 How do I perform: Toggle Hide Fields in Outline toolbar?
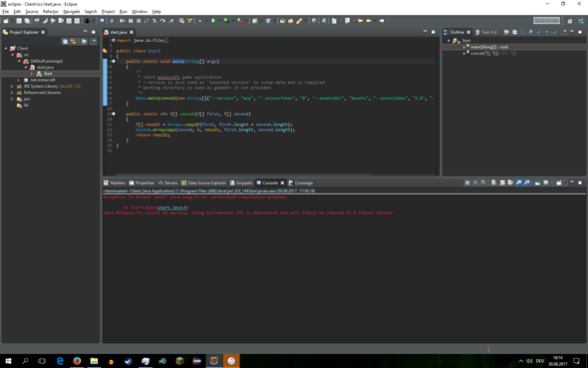point(530,32)
